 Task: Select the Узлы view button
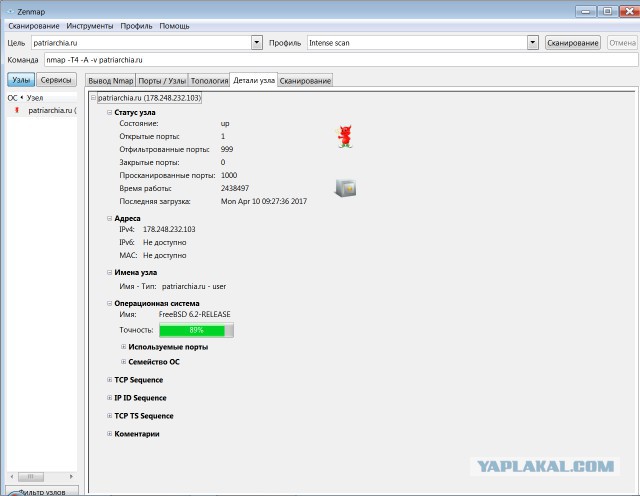[x=21, y=80]
